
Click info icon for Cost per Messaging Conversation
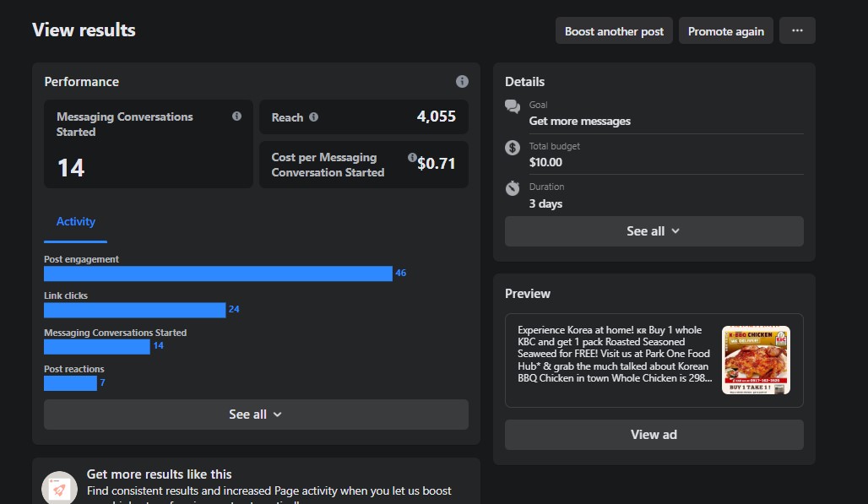[x=412, y=157]
